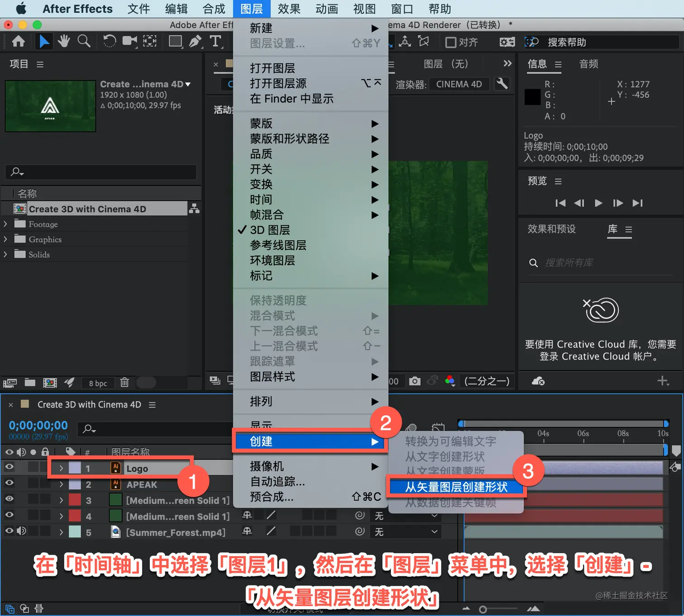Open parent dropdown for layer 5

405,532
